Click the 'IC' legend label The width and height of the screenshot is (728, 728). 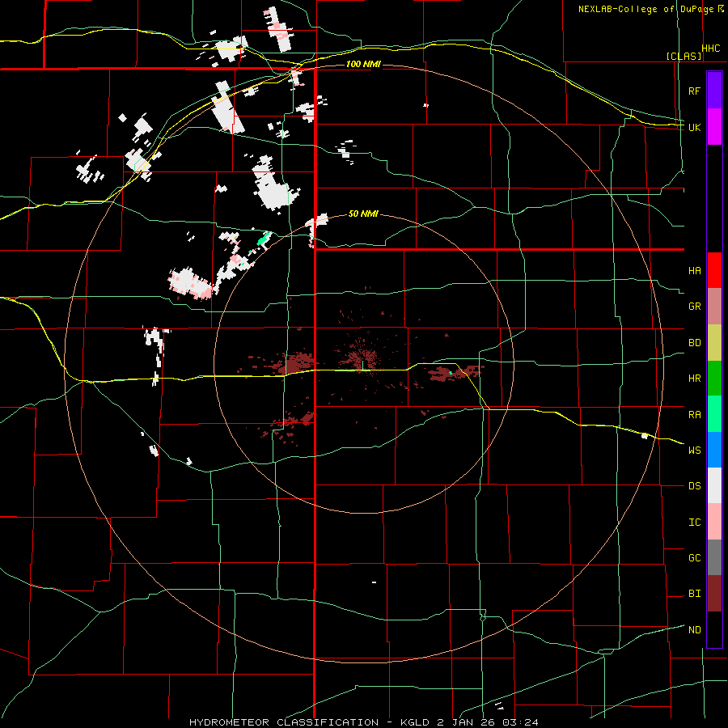[694, 523]
